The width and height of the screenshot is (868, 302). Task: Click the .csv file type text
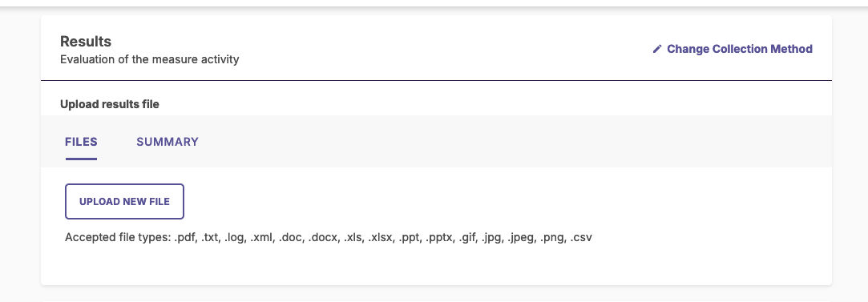(581, 238)
